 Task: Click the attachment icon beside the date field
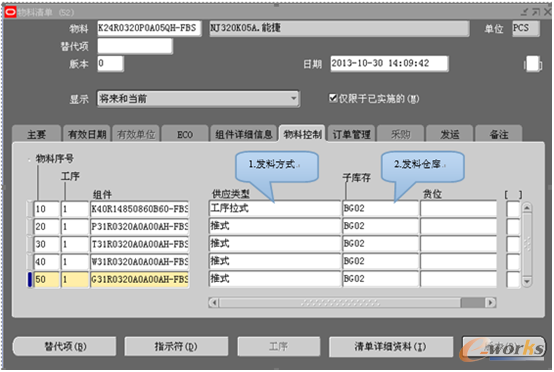pos(533,64)
